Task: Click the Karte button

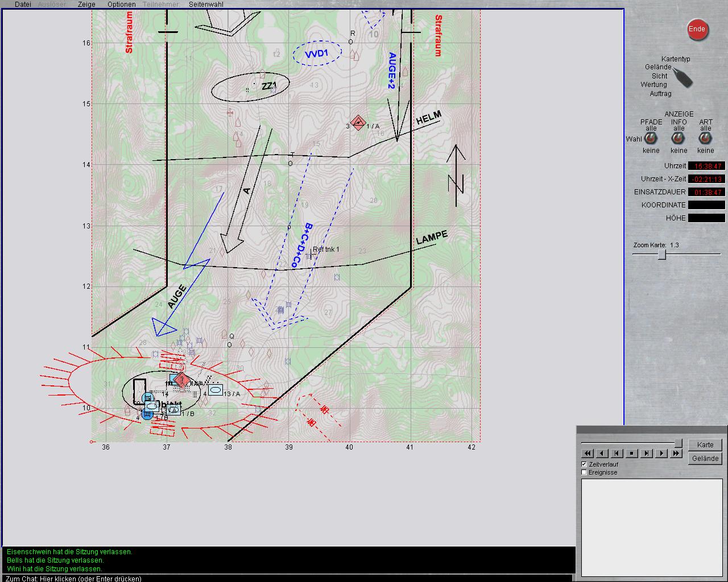Action: (x=705, y=445)
